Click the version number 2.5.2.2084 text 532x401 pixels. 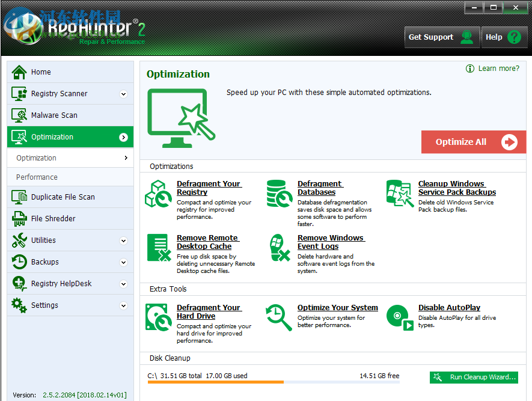click(85, 395)
